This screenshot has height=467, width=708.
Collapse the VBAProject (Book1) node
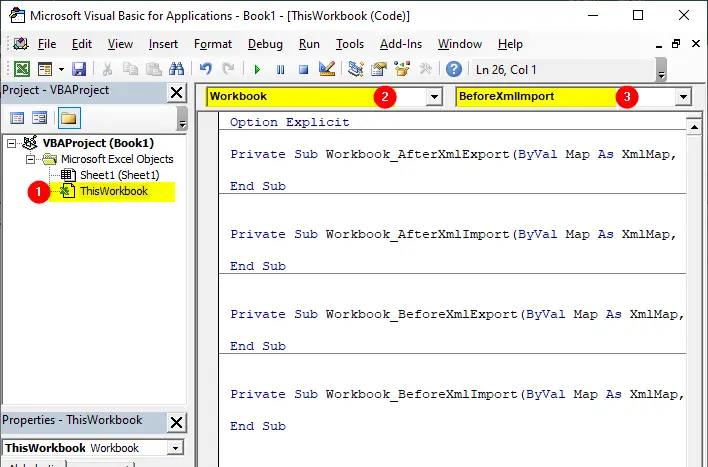(11, 144)
